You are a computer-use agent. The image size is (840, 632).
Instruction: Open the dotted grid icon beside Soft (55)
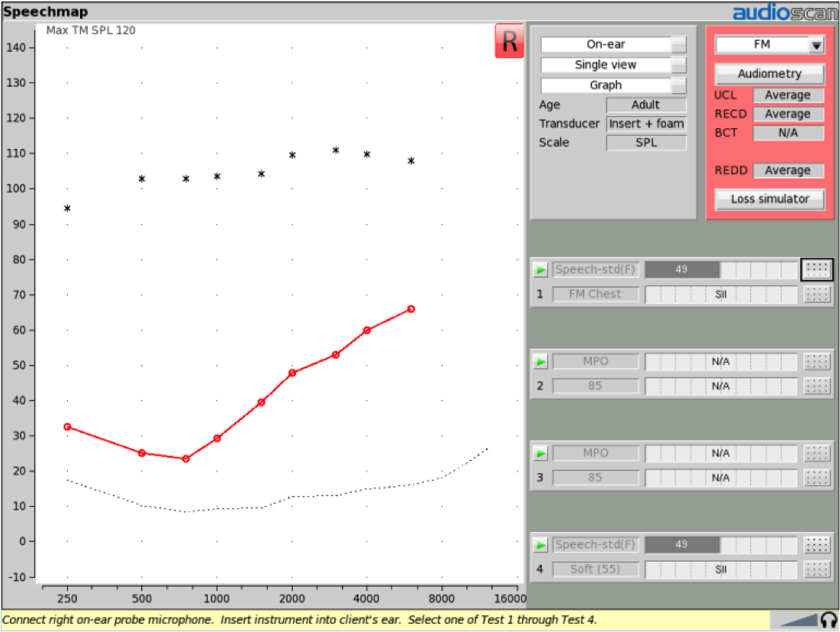pos(816,569)
